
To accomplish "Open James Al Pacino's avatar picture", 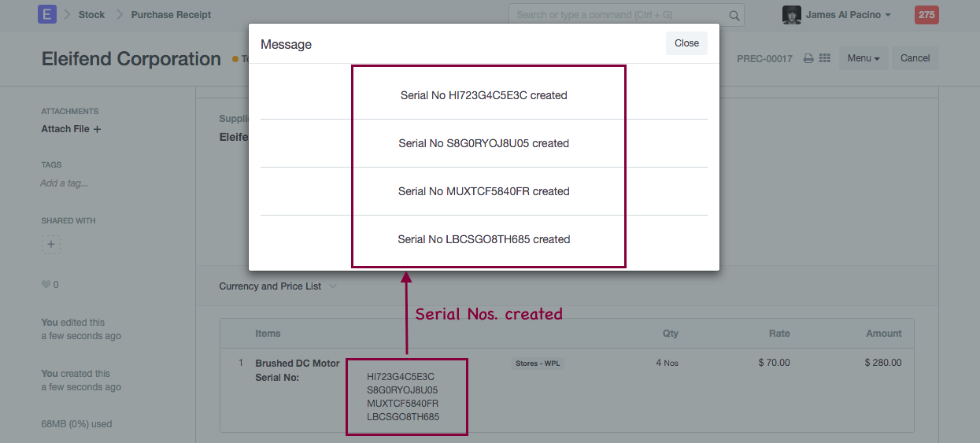I will tap(791, 15).
